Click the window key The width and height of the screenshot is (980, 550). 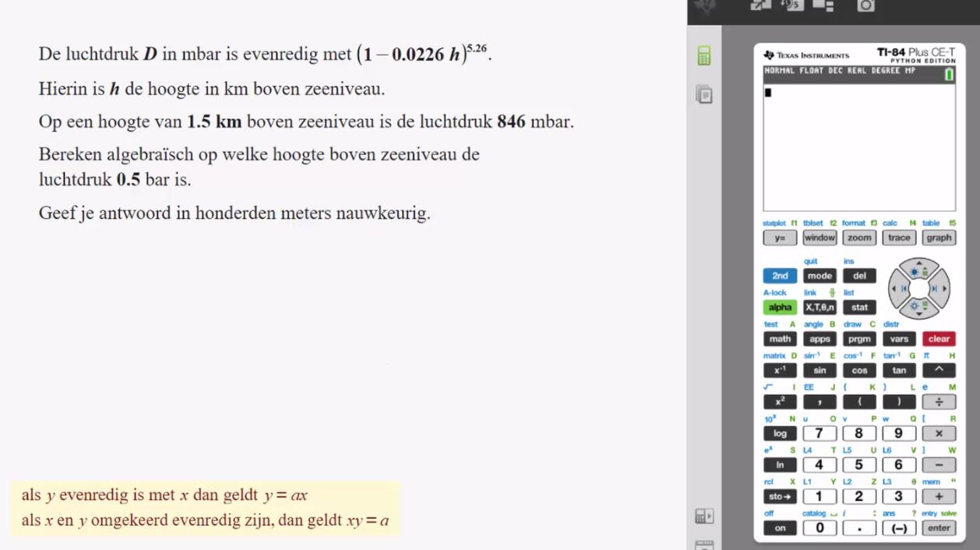pos(820,238)
